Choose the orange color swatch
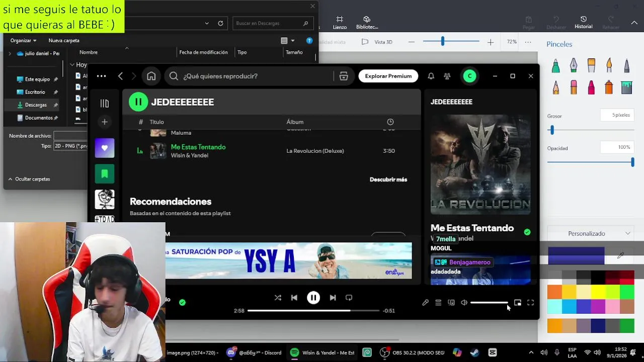 tap(554, 293)
